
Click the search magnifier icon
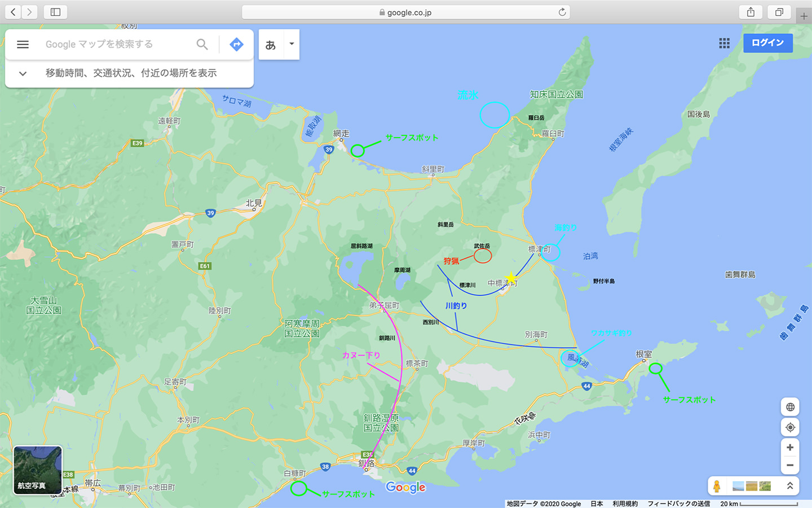[x=202, y=44]
